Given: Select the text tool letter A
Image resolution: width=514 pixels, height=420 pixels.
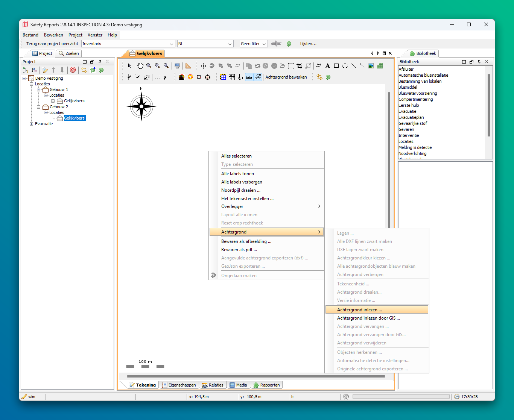Looking at the screenshot, I should [x=327, y=66].
